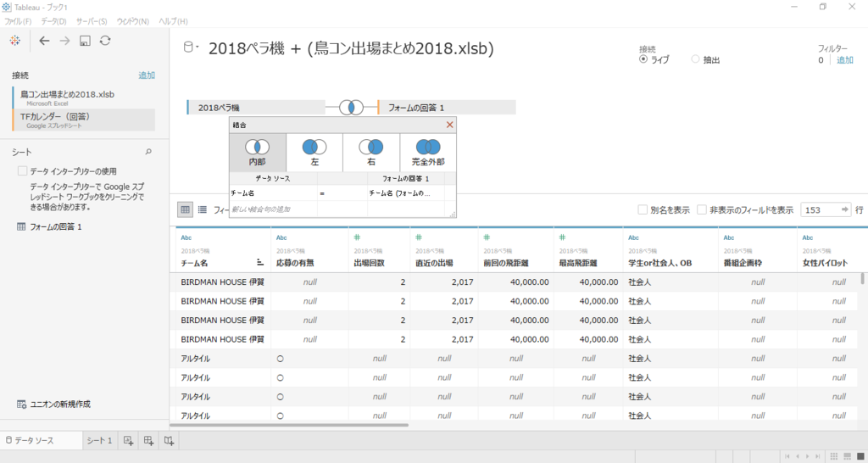Viewport: 868px width, 463px height.
Task: Select 右 right join type
Action: click(371, 153)
